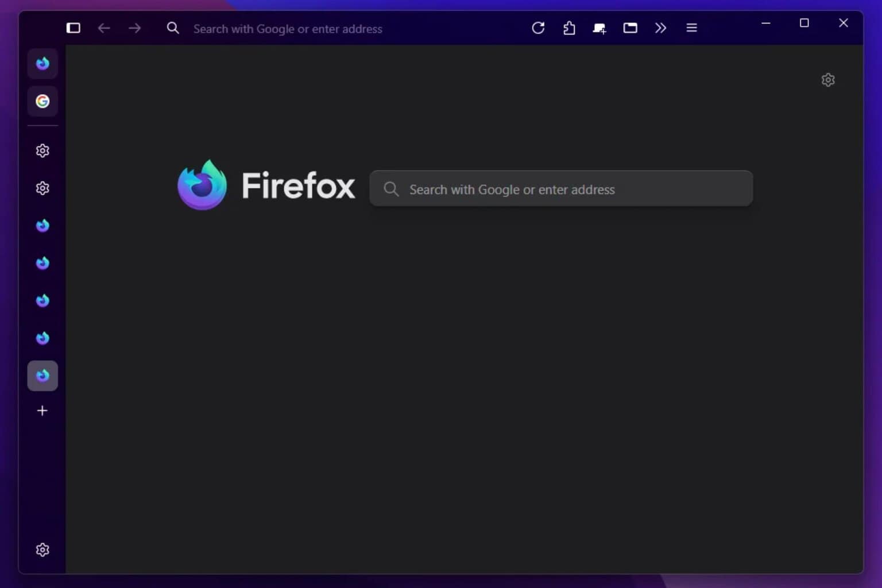Viewport: 882px width, 588px height.
Task: Expand the more tools overflow chevrons
Action: (x=661, y=28)
